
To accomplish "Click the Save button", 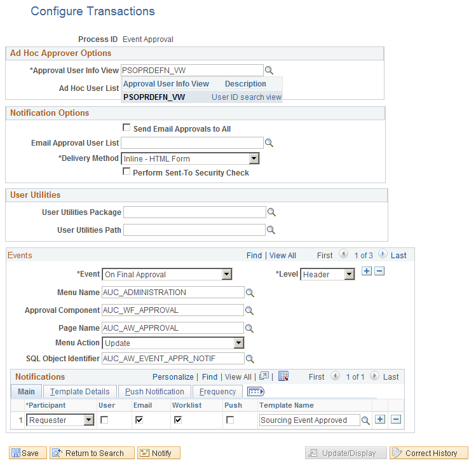I will (28, 453).
